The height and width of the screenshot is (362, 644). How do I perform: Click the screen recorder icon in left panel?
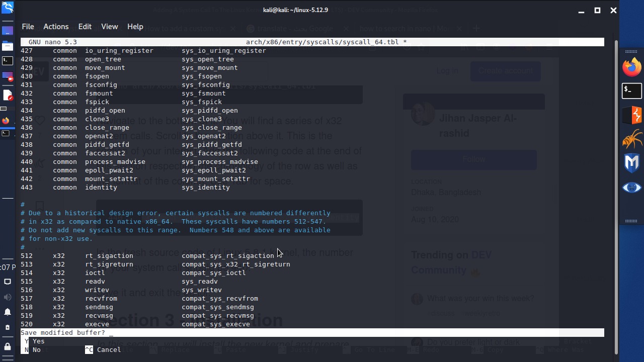click(7, 76)
